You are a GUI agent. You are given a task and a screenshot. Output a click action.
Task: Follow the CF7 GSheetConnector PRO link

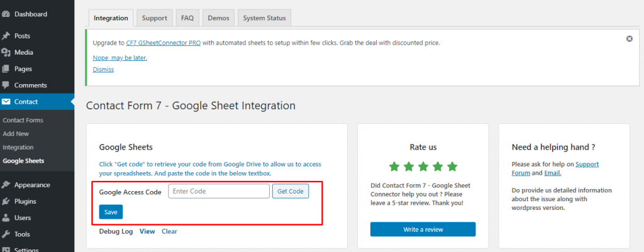click(164, 43)
